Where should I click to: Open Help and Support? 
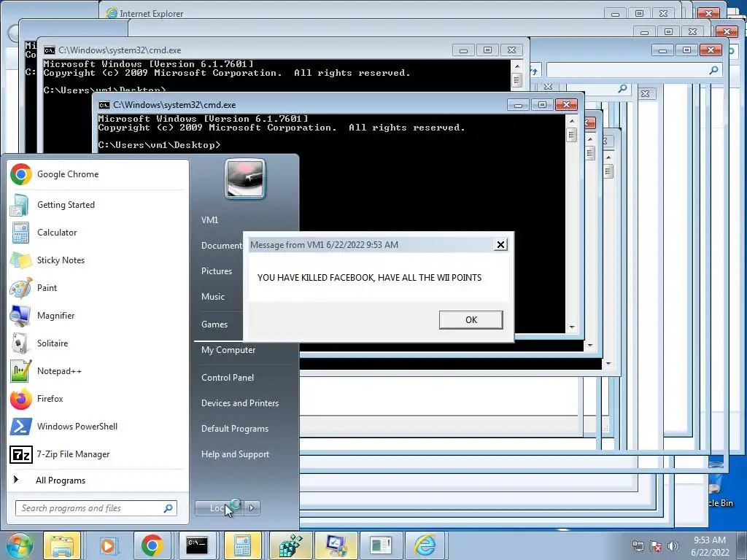235,454
